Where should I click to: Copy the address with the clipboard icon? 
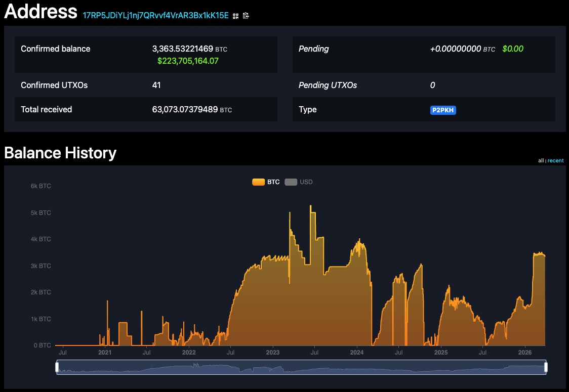pos(246,16)
